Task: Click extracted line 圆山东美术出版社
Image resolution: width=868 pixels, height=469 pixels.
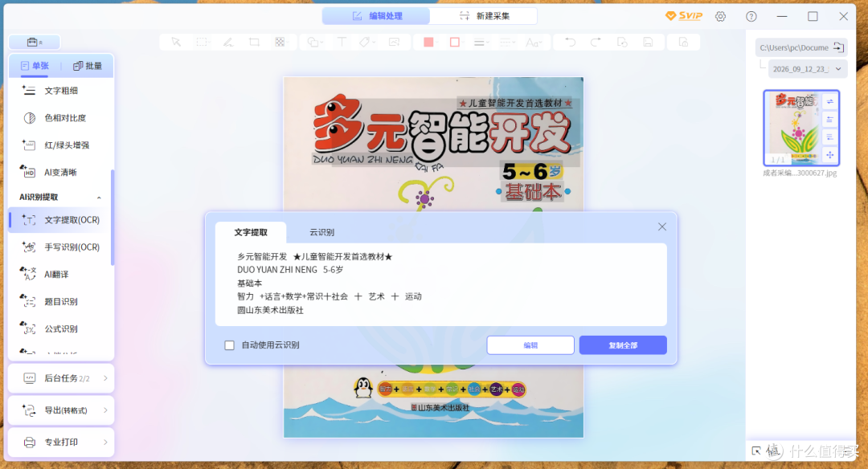Action: tap(270, 310)
